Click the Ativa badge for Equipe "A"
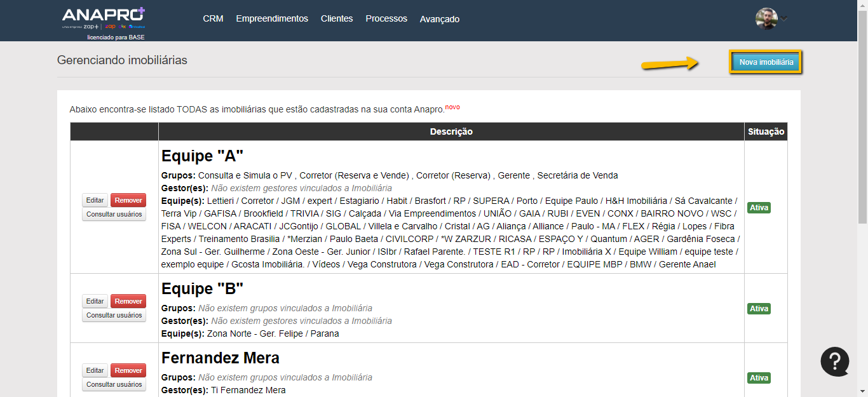The width and height of the screenshot is (868, 397). pos(759,208)
